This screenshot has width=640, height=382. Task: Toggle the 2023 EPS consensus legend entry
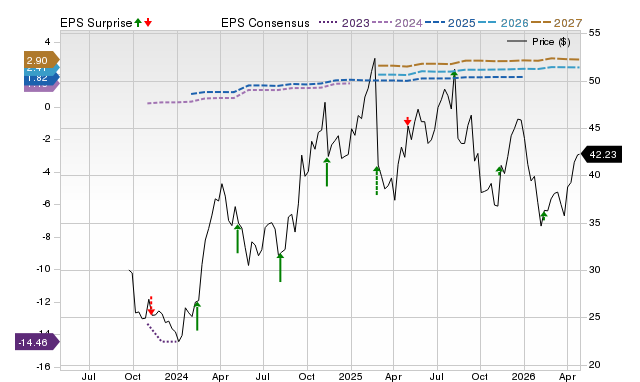click(x=344, y=23)
